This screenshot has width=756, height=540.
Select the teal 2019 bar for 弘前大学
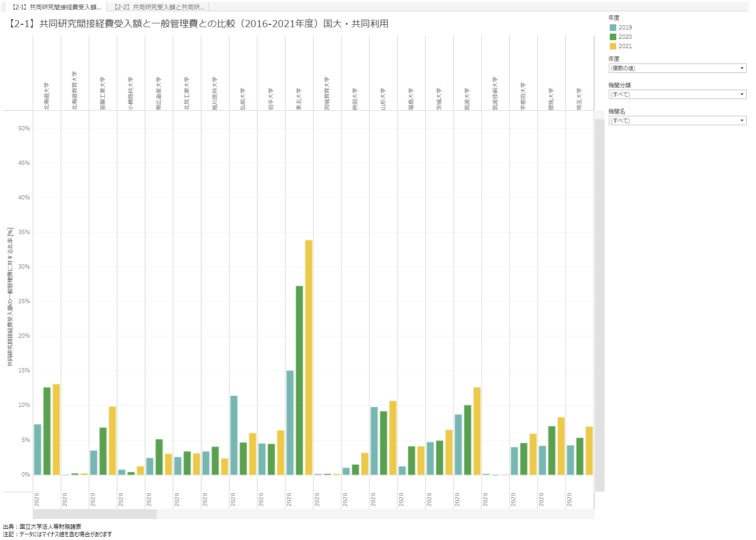(x=234, y=435)
